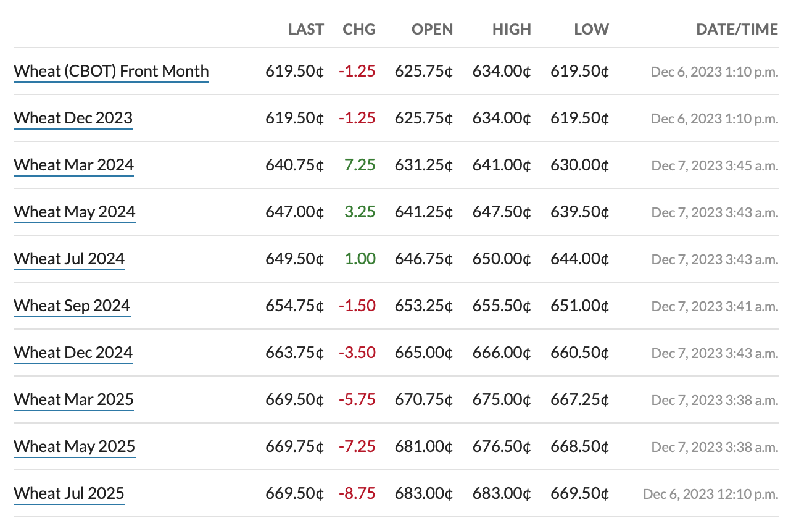Select the -8.75 change for Wheat Jul 2025
The height and width of the screenshot is (526, 812).
(357, 494)
